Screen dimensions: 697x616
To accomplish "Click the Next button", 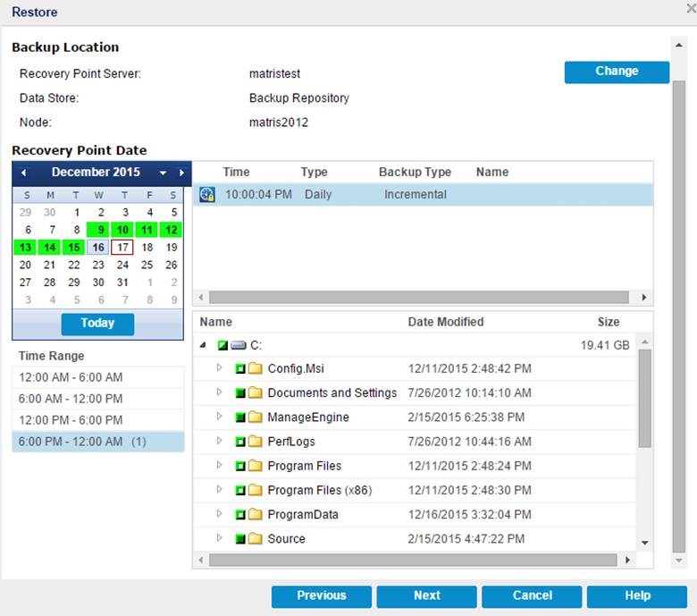I will tap(427, 596).
